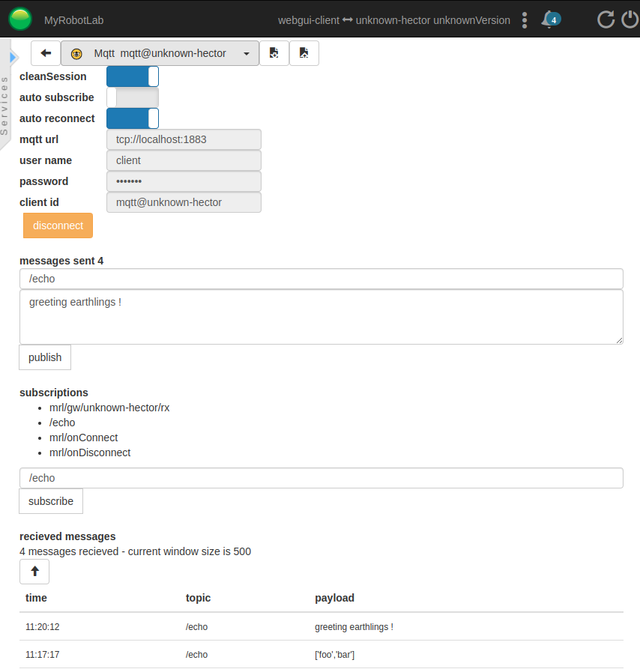The height and width of the screenshot is (672, 640).
Task: Focus the mqtt url field
Action: [x=184, y=139]
